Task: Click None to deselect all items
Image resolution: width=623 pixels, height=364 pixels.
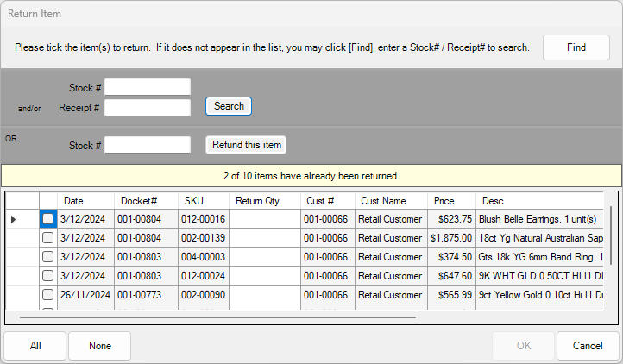Action: point(100,346)
